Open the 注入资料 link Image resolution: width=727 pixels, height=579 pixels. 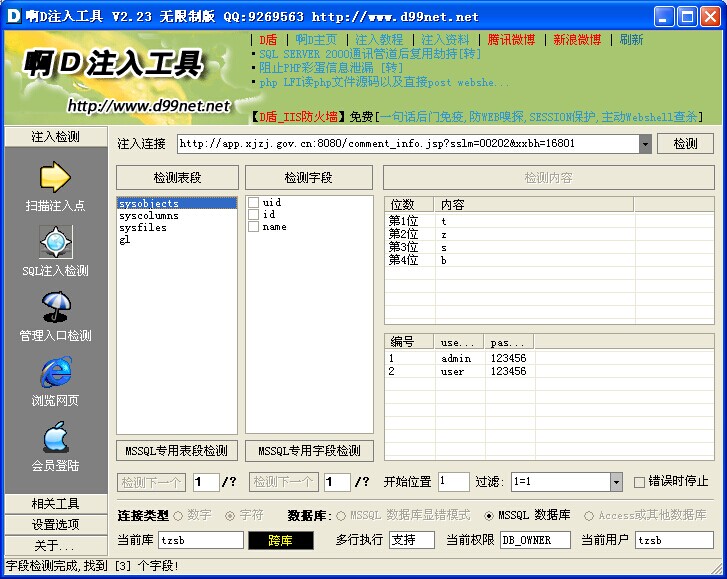pyautogui.click(x=445, y=40)
